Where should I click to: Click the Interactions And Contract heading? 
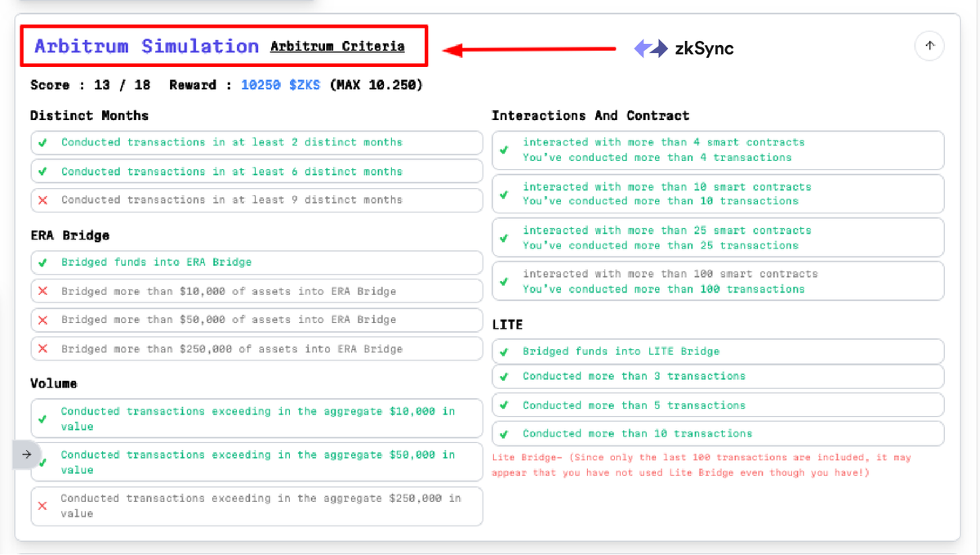pyautogui.click(x=590, y=116)
